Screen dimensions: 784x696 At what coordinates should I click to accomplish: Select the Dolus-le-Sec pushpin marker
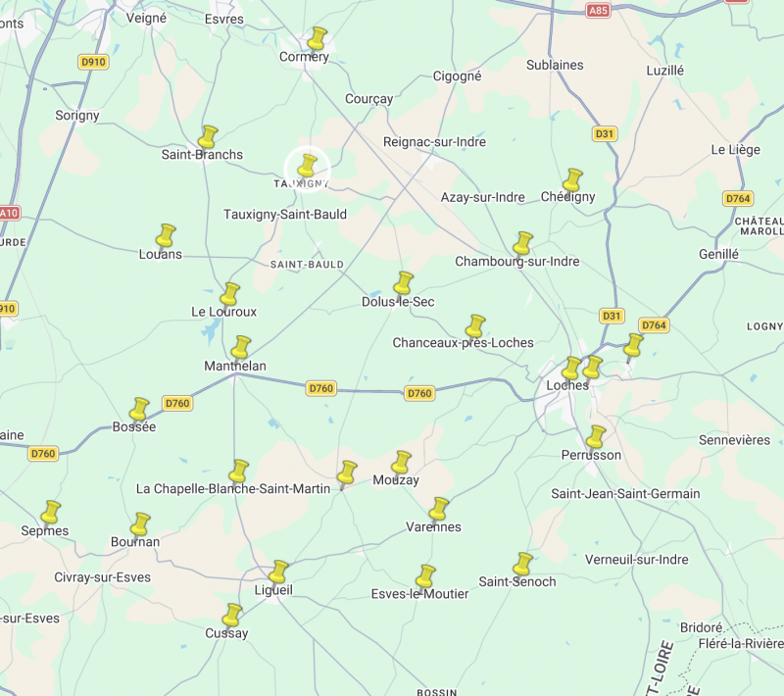(403, 283)
